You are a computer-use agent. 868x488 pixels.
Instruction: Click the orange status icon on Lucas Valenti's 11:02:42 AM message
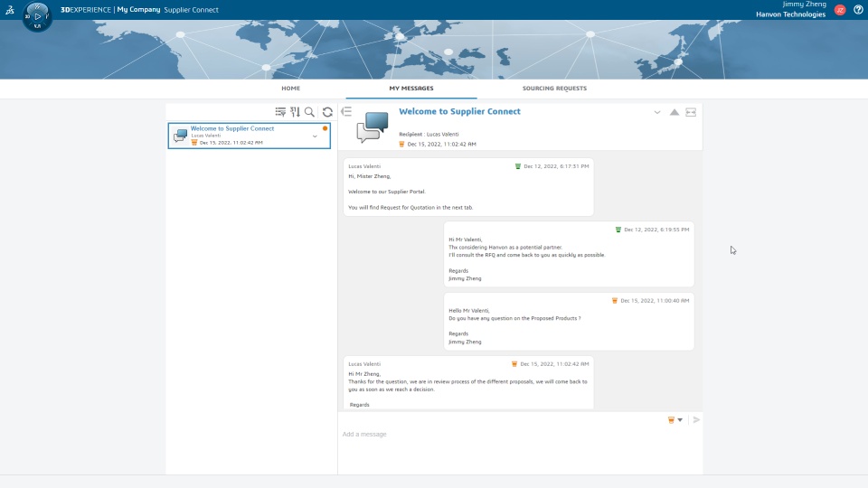point(514,364)
